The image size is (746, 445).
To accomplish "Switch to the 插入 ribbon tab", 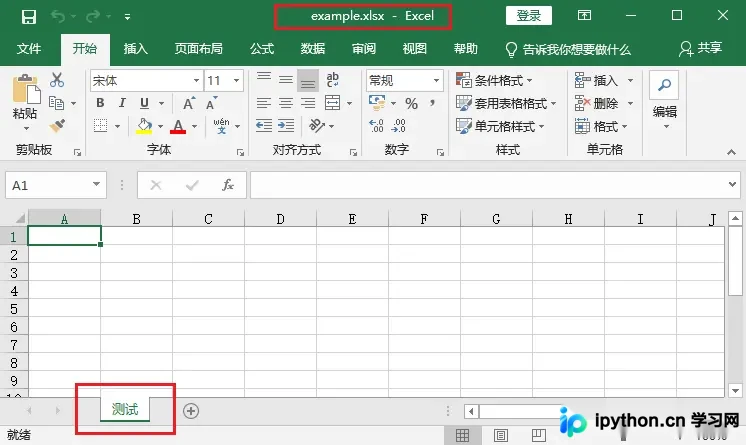I will (x=136, y=49).
